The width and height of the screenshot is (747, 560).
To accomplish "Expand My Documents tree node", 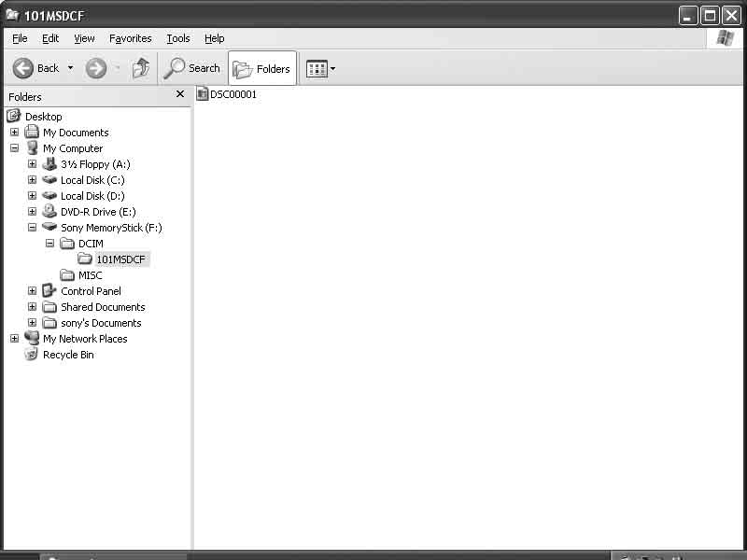I will coord(14,132).
